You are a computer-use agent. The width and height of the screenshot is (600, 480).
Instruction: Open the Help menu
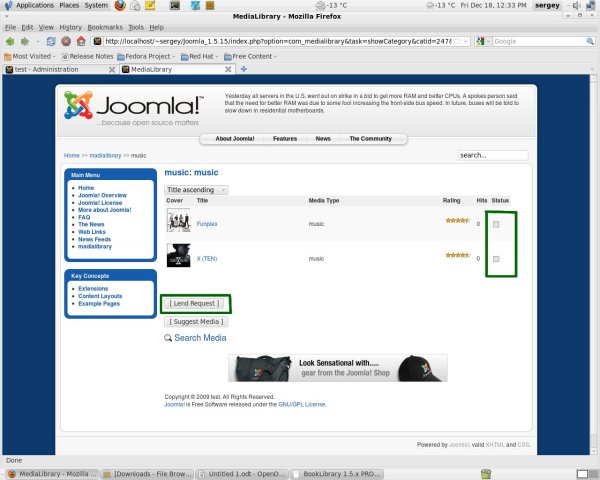[157, 27]
